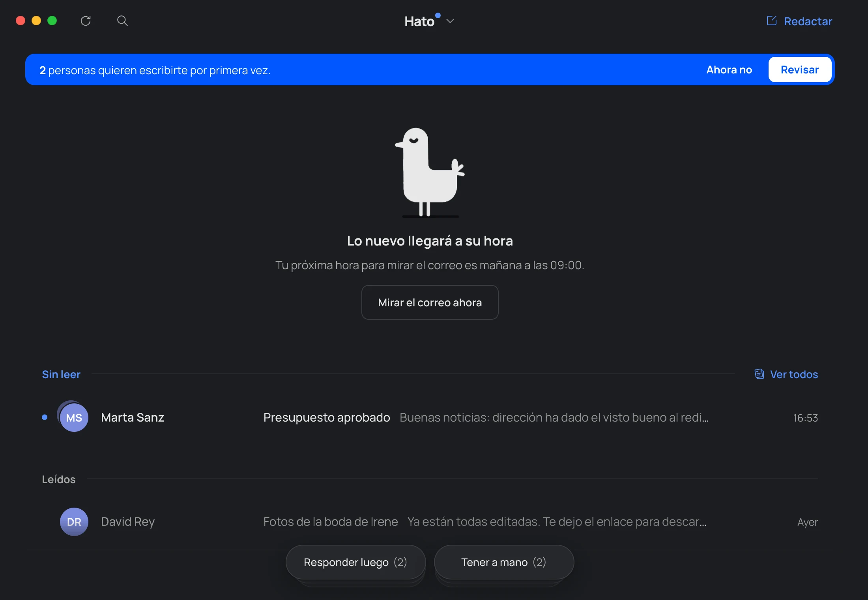Viewport: 868px width, 600px height.
Task: Click the preview text 'Buenas noticias: dirección'
Action: point(554,417)
